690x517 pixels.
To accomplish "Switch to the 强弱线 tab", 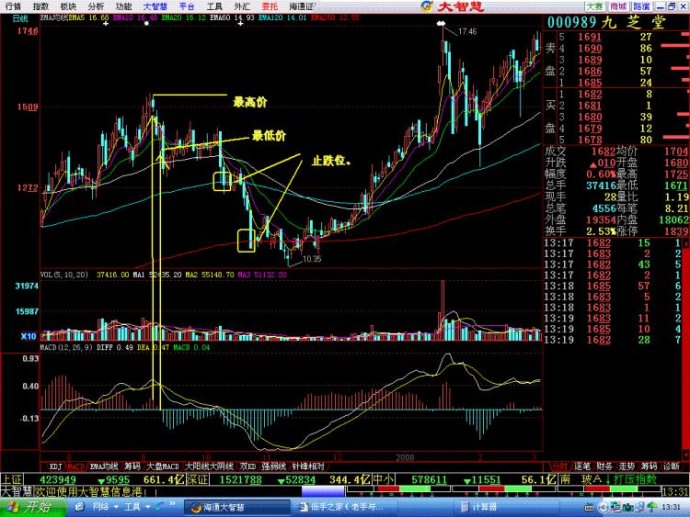I will click(x=274, y=466).
